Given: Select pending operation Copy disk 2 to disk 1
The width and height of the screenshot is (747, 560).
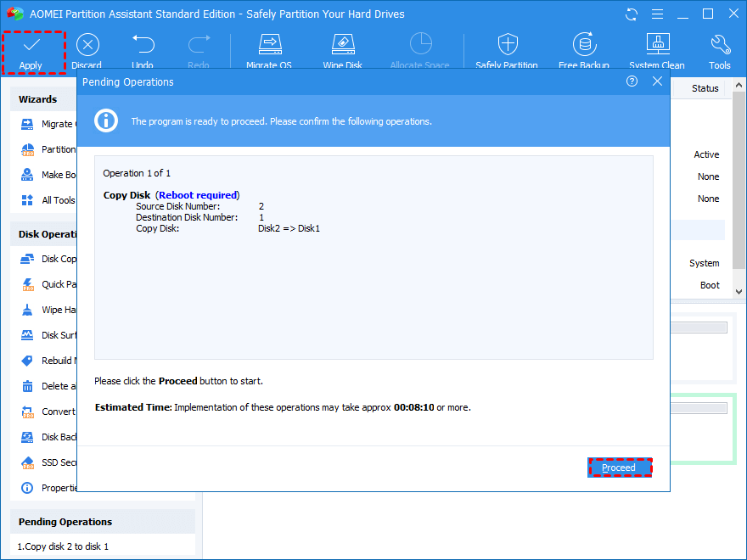Looking at the screenshot, I should click(x=64, y=546).
